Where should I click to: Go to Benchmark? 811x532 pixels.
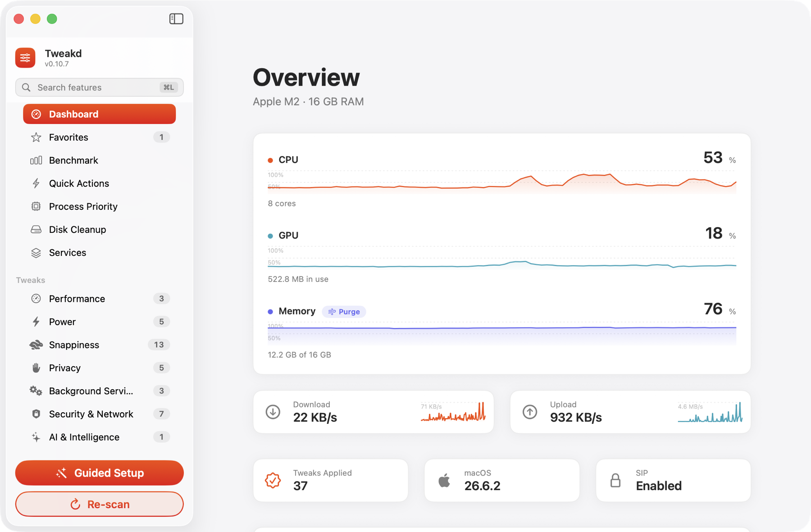click(100, 160)
